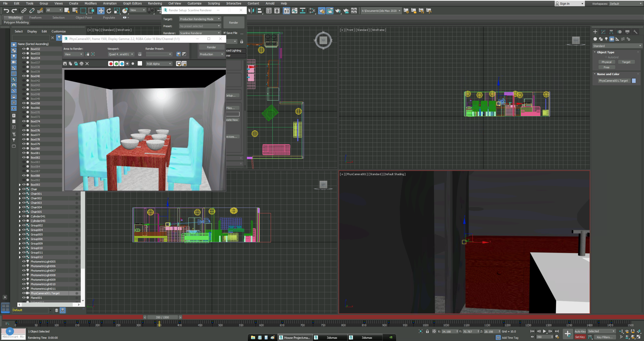Open the Rendering menu
The width and height of the screenshot is (644, 341).
[155, 3]
